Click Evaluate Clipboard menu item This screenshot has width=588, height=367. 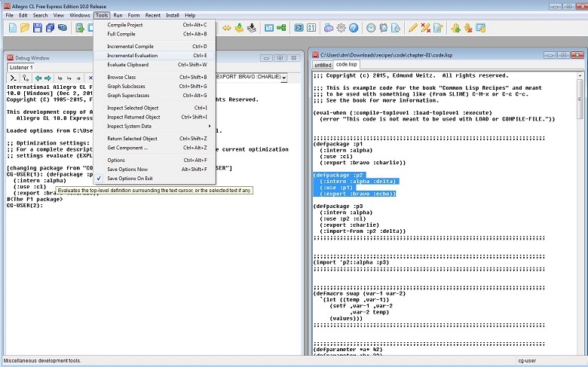[x=127, y=65]
